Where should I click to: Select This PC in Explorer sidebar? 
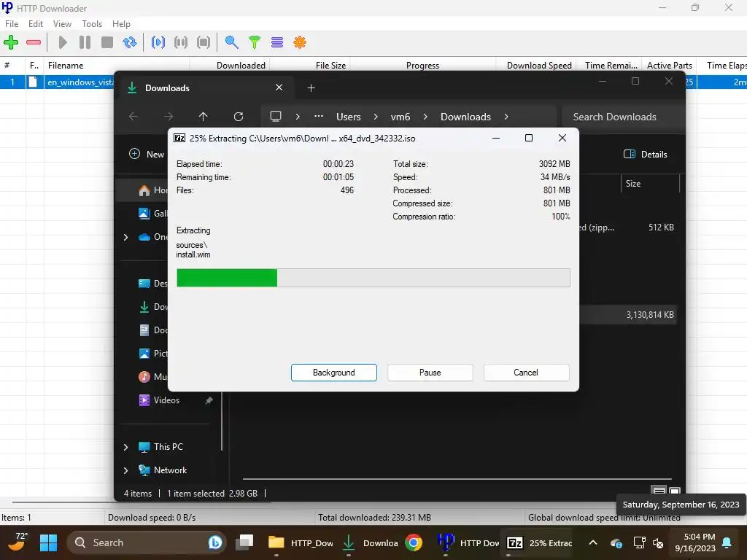tap(169, 447)
